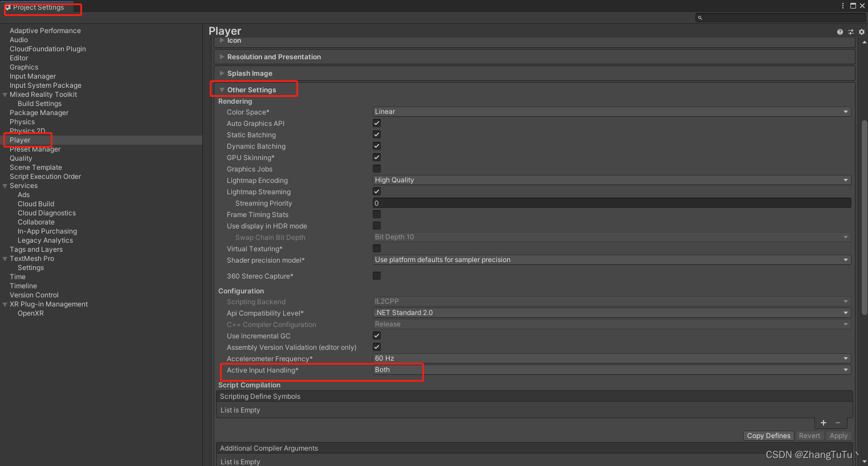Remove a define using the minus icon
This screenshot has height=466, width=868.
(x=837, y=423)
